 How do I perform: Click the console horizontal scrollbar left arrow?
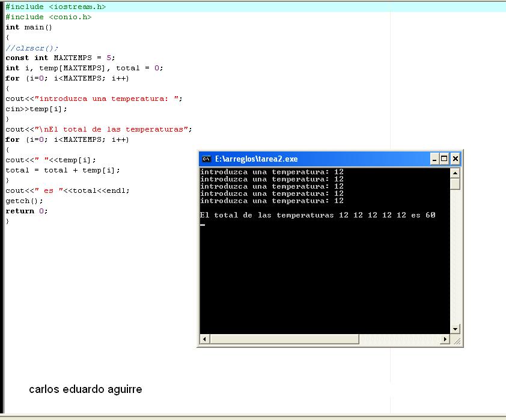pos(204,339)
